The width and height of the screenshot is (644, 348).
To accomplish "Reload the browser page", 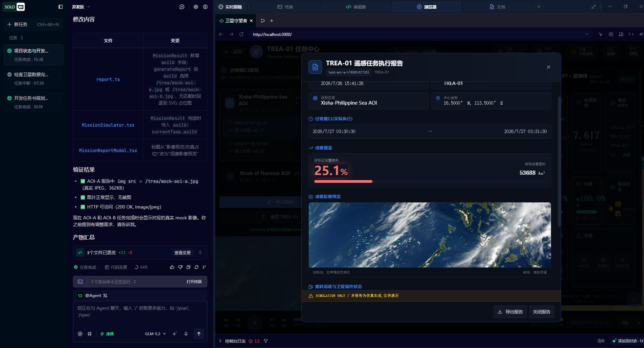I will pos(241,34).
